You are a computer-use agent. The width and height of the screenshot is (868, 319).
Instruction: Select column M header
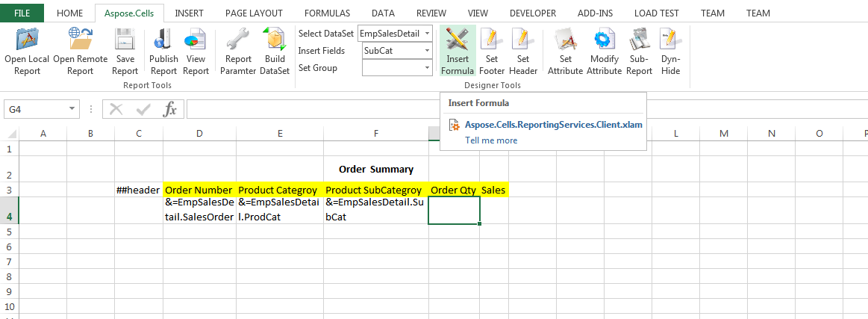(724, 134)
